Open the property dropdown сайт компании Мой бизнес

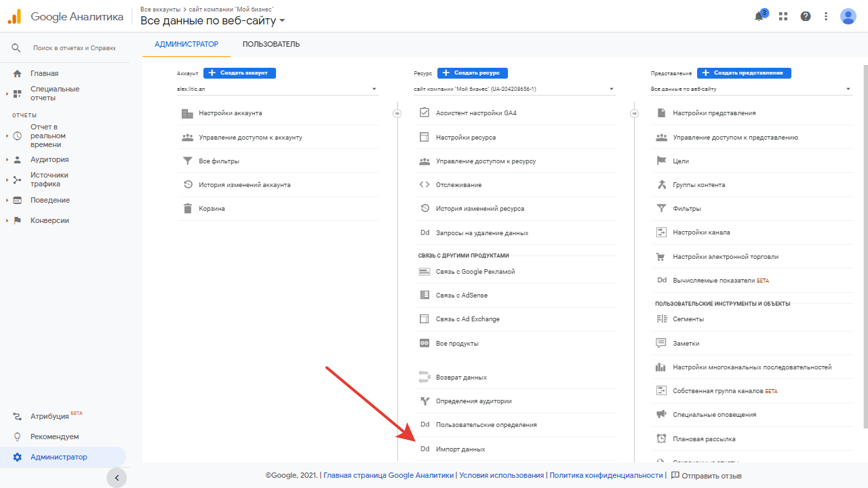[x=515, y=89]
